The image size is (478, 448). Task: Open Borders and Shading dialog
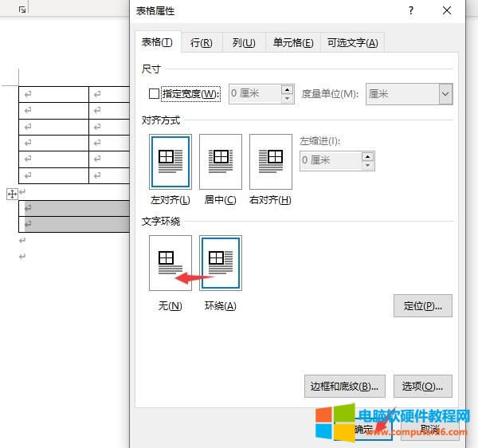[x=344, y=387]
